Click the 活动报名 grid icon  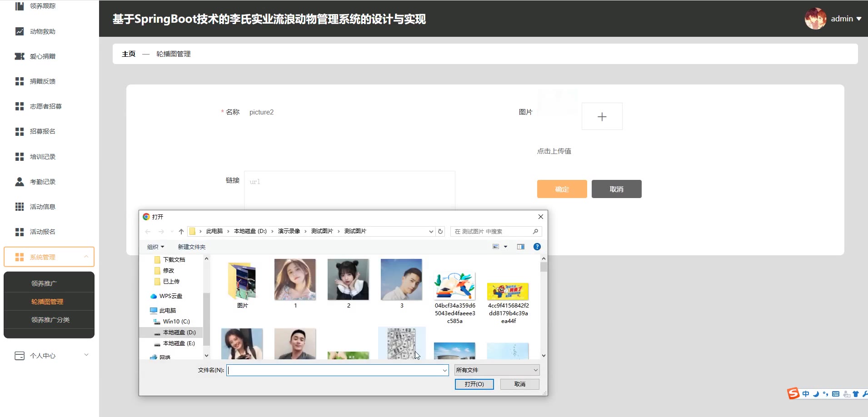[x=20, y=232]
